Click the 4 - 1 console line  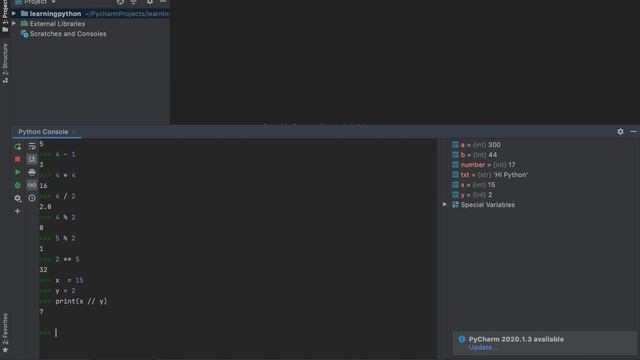pyautogui.click(x=65, y=155)
